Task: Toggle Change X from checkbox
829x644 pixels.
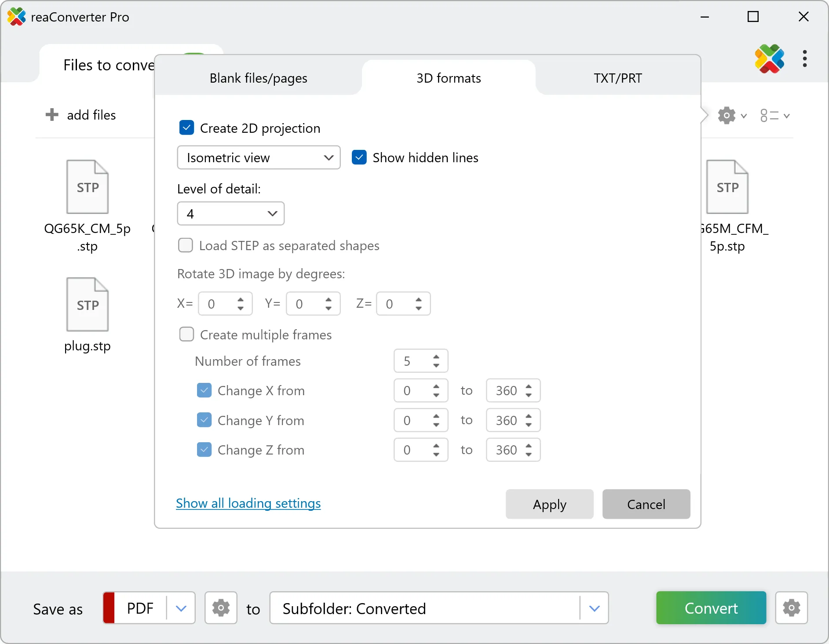Action: [x=204, y=390]
